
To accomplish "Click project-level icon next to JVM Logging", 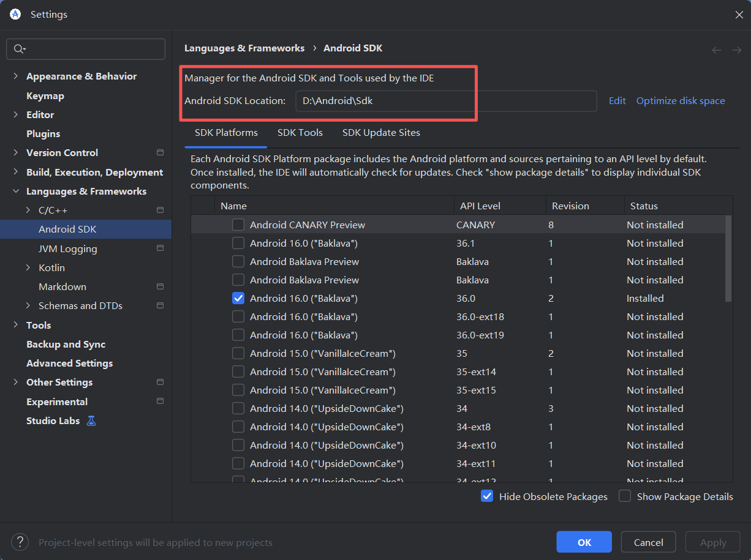I will 160,248.
